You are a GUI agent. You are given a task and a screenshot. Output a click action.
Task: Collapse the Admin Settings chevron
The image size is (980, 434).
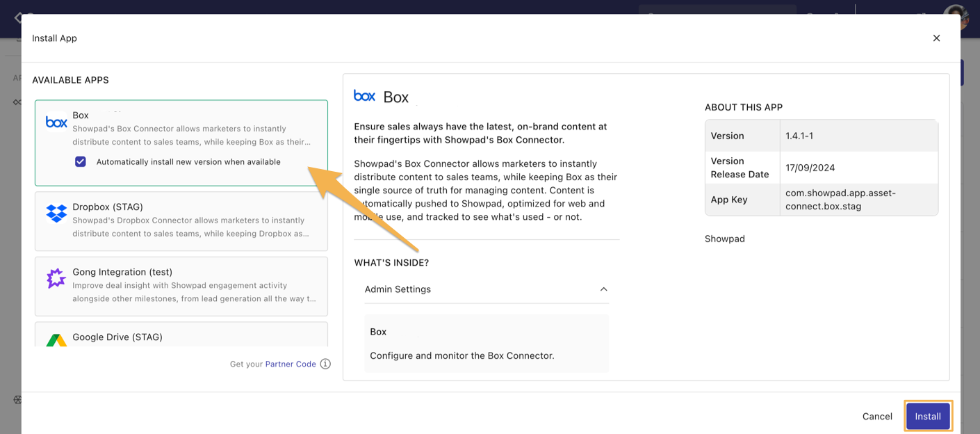coord(603,289)
